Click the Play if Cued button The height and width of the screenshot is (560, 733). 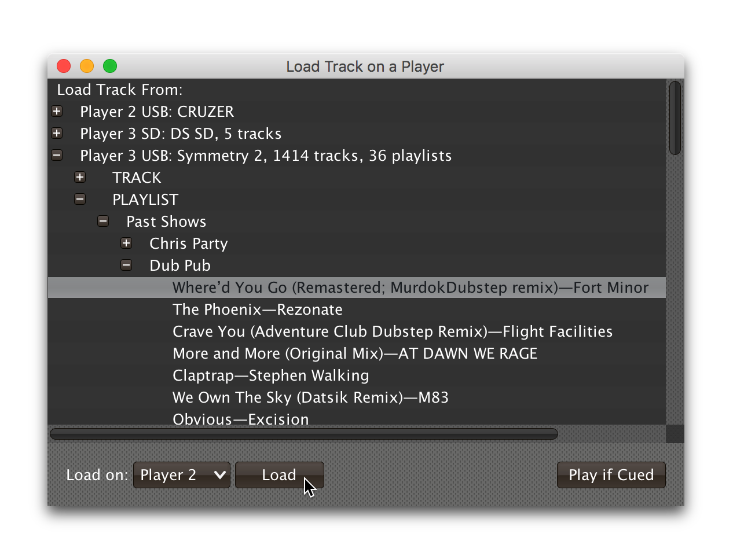click(611, 475)
